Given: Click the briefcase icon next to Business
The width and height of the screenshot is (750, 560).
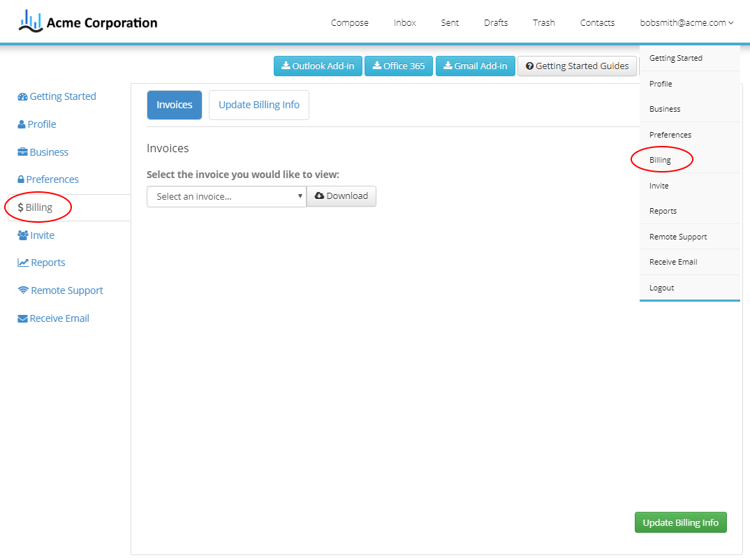Looking at the screenshot, I should 22,152.
